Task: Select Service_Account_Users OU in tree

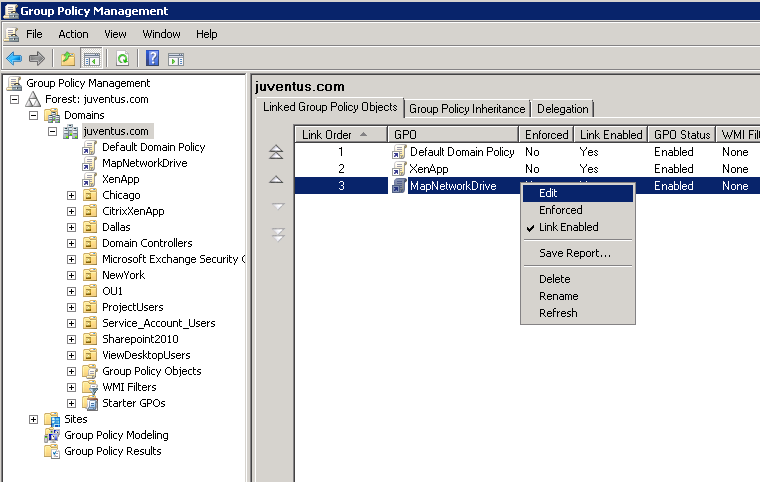Action: [x=158, y=323]
